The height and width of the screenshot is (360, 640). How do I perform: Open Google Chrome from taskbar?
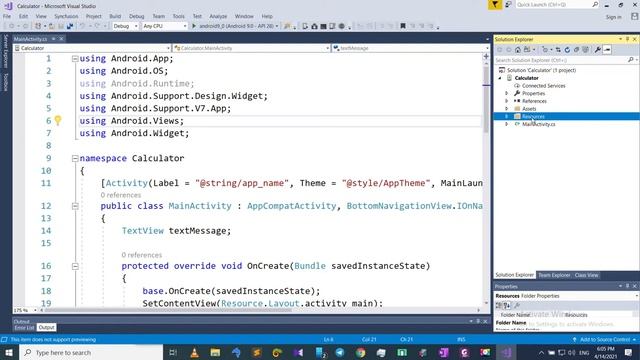point(360,352)
